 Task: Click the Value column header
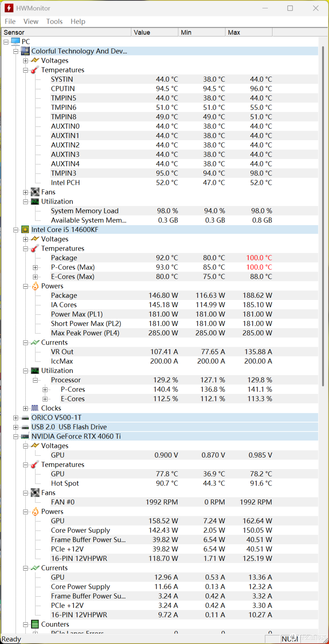[x=155, y=32]
